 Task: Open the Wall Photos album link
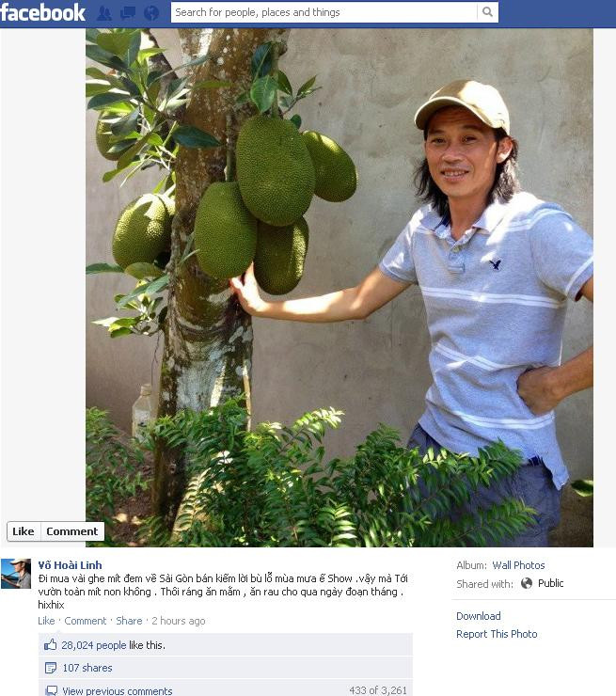click(x=518, y=565)
